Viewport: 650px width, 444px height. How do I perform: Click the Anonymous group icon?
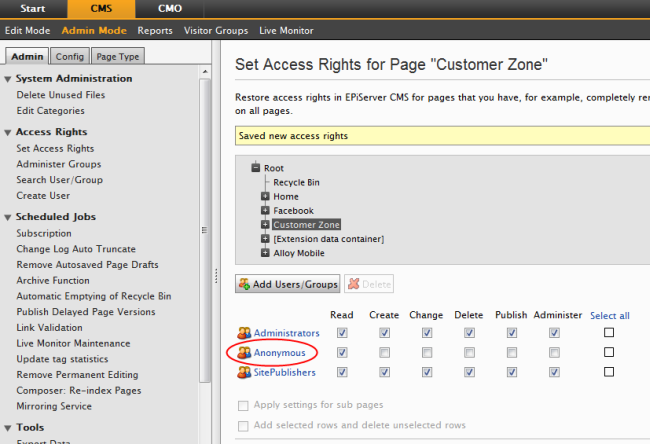point(244,353)
